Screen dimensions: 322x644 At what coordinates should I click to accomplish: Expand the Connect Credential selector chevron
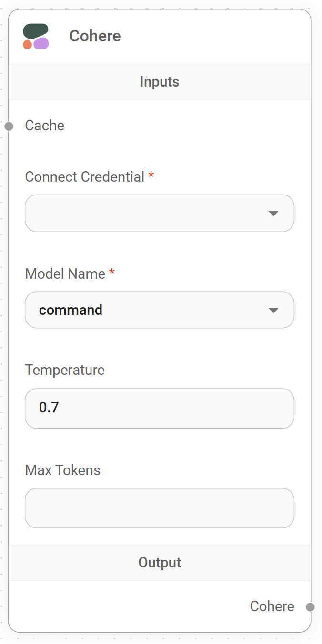274,213
